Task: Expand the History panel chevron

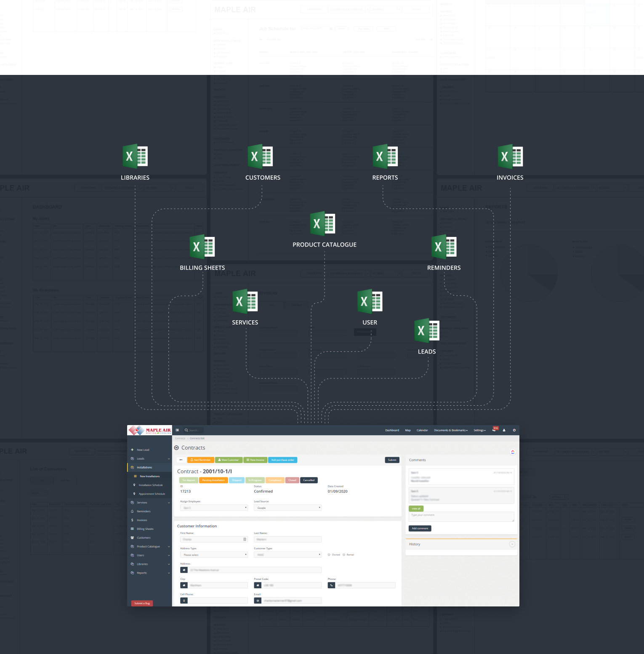Action: pyautogui.click(x=512, y=544)
